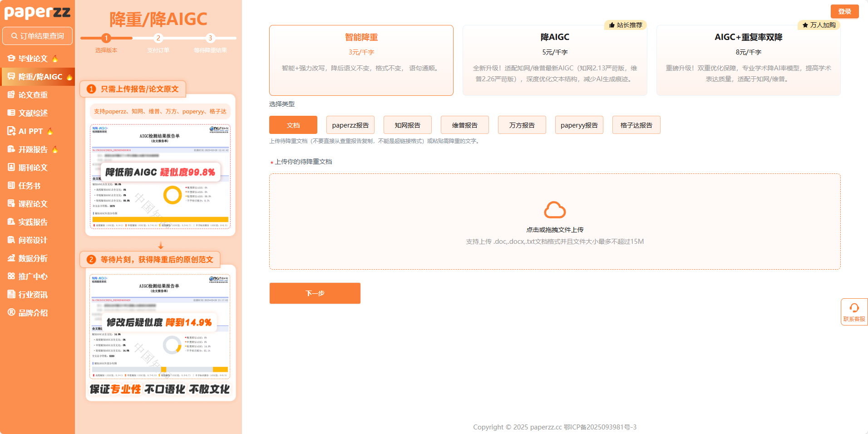Select the 智能降重 pricing card

(x=361, y=60)
